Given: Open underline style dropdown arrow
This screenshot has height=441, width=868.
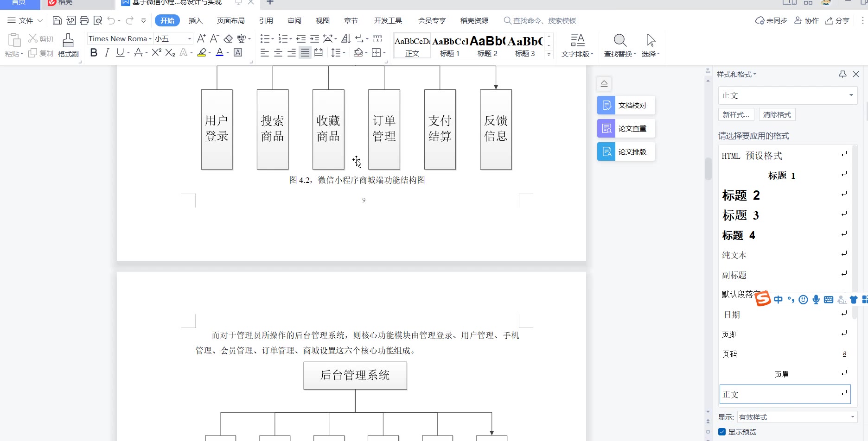Looking at the screenshot, I should 128,53.
